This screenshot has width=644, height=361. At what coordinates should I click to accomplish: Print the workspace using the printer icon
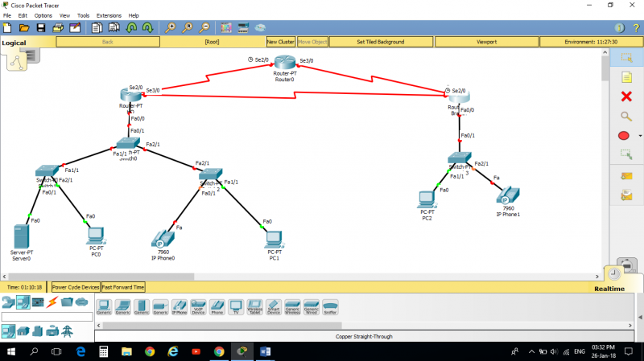[58, 28]
